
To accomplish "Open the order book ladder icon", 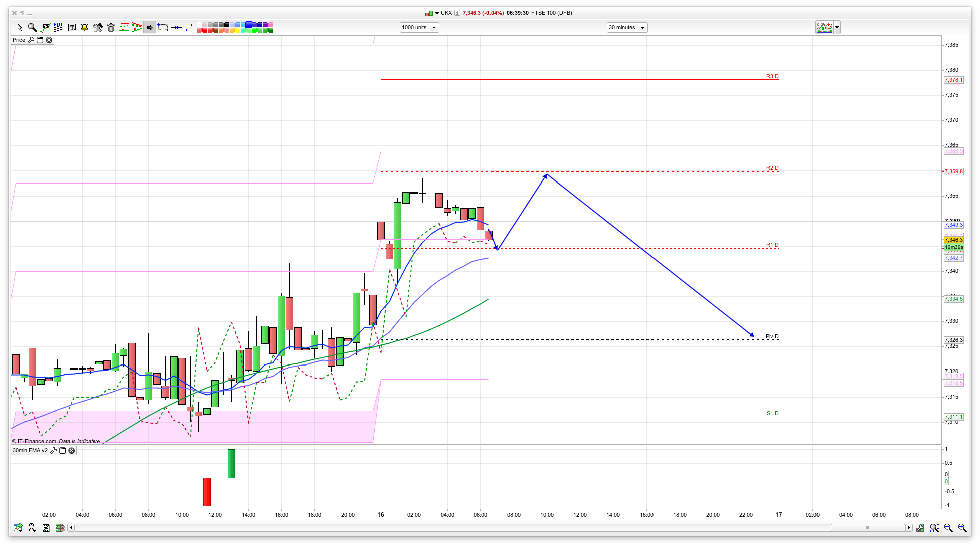I will 60,528.
